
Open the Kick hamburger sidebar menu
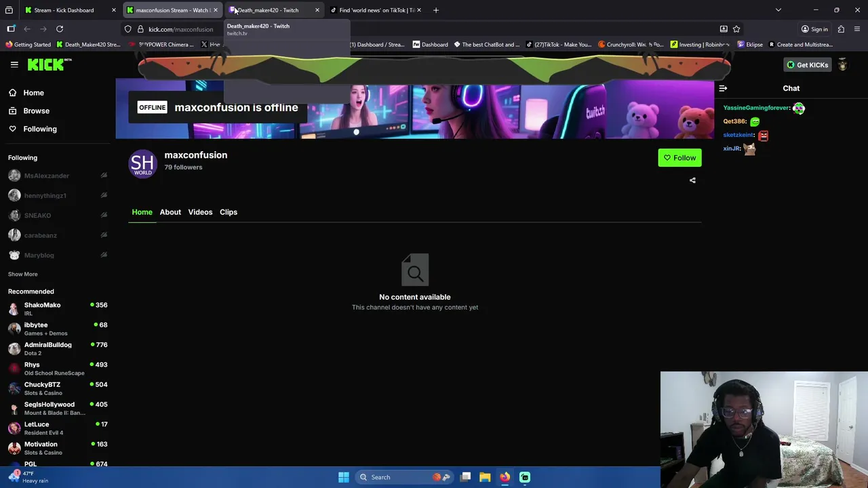pyautogui.click(x=14, y=64)
